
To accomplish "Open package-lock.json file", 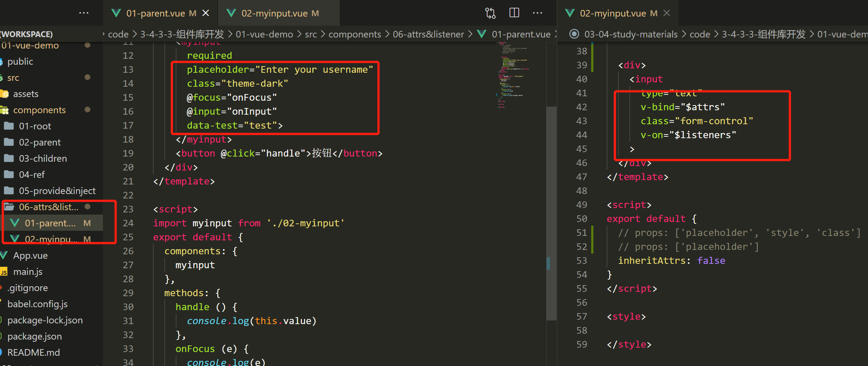I will [x=45, y=320].
